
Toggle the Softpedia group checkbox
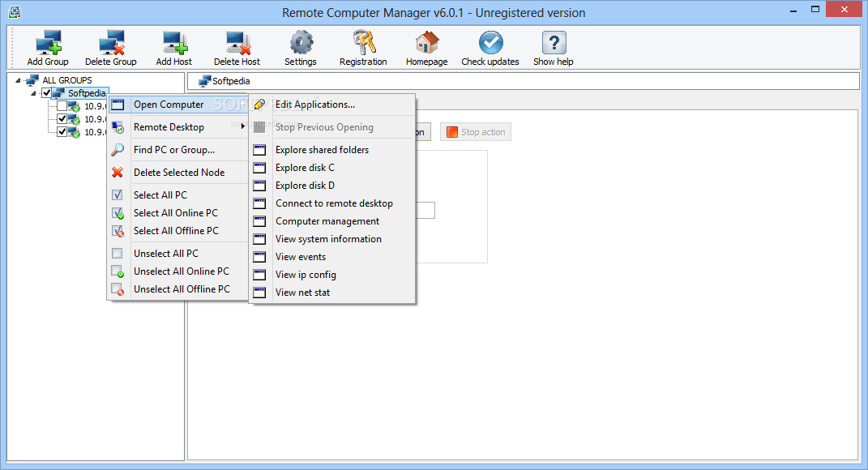(47, 93)
